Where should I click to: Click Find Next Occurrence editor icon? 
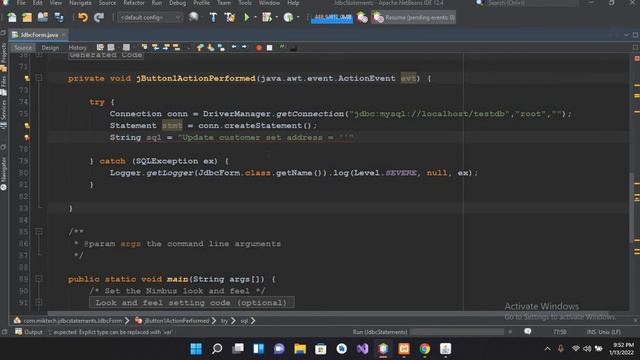click(166, 47)
